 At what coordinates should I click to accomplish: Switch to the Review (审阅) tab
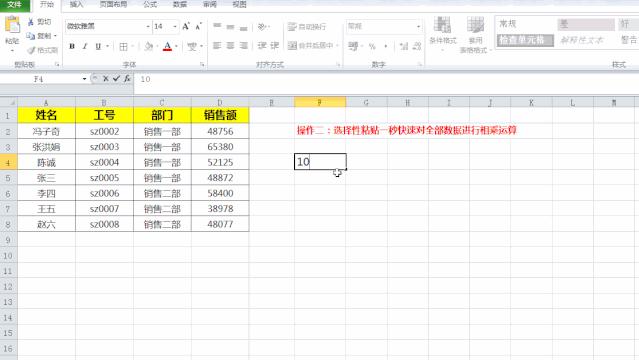[x=209, y=4]
